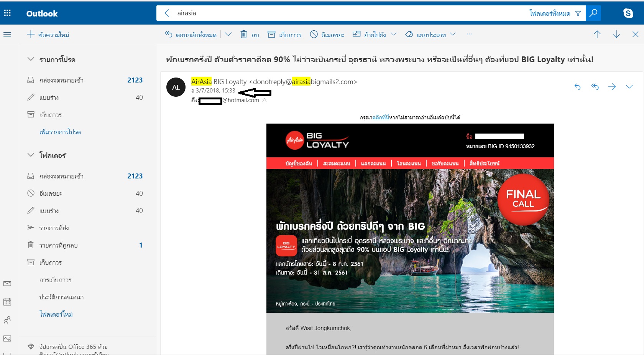Viewport: 644px width, 355px height.
Task: Go to previous message up arrow
Action: click(597, 34)
